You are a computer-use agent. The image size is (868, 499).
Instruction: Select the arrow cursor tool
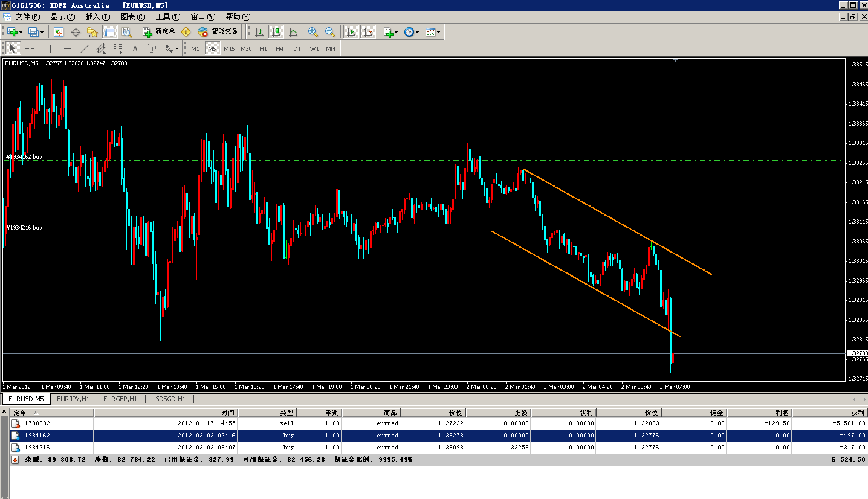pos(13,48)
